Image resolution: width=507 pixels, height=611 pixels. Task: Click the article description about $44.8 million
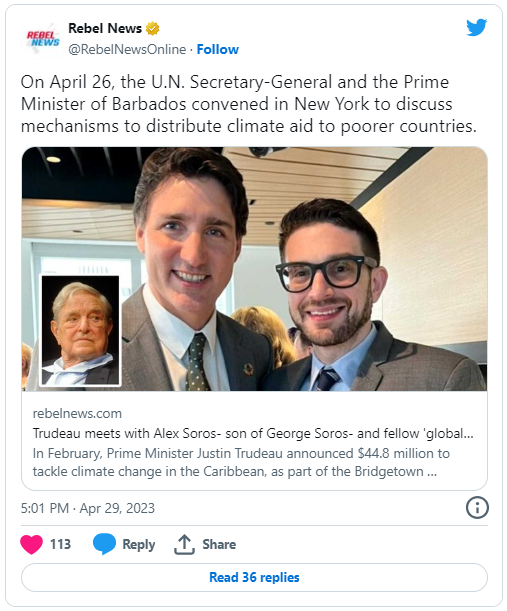tap(241, 463)
